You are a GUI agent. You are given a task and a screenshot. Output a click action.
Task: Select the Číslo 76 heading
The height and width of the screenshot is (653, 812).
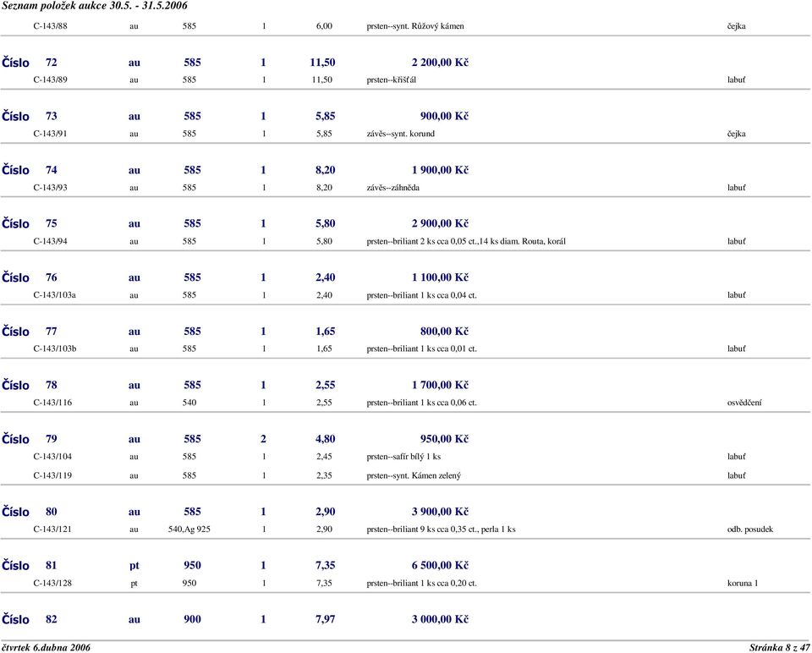pyautogui.click(x=30, y=278)
